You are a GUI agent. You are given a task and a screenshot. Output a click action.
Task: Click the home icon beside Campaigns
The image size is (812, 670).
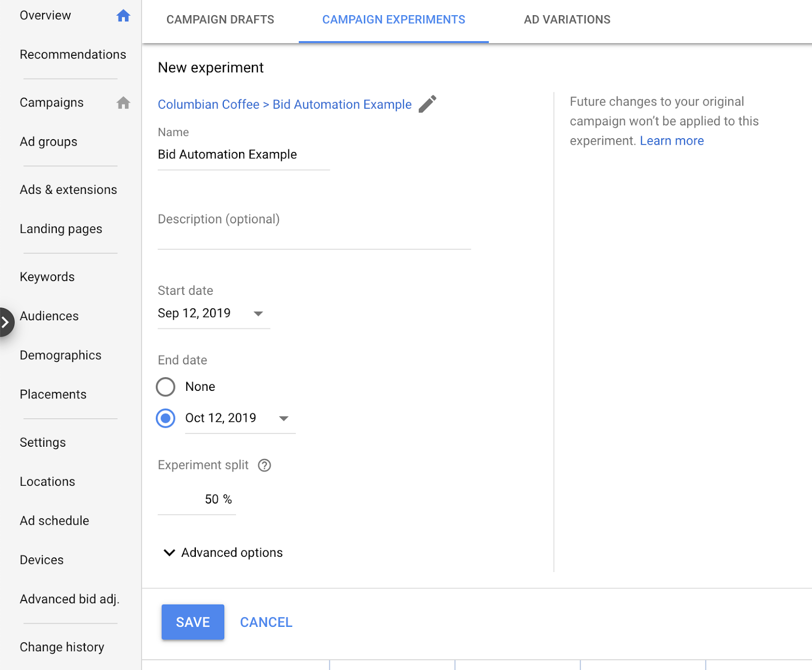click(123, 103)
